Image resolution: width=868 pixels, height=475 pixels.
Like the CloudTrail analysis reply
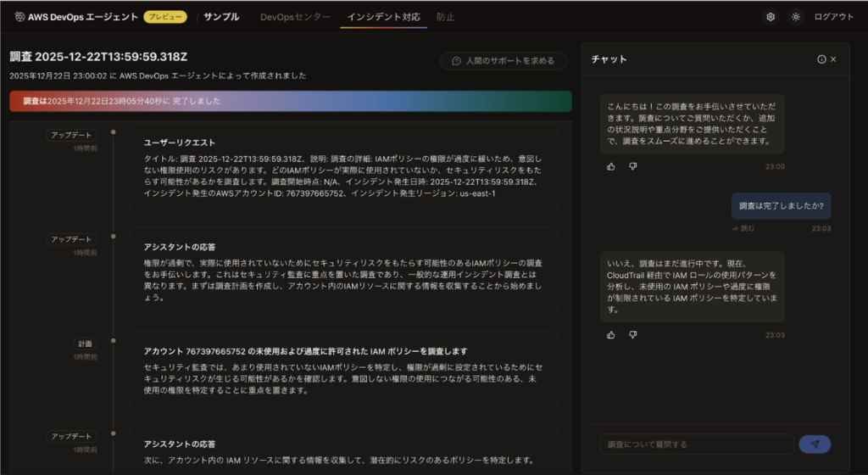611,335
